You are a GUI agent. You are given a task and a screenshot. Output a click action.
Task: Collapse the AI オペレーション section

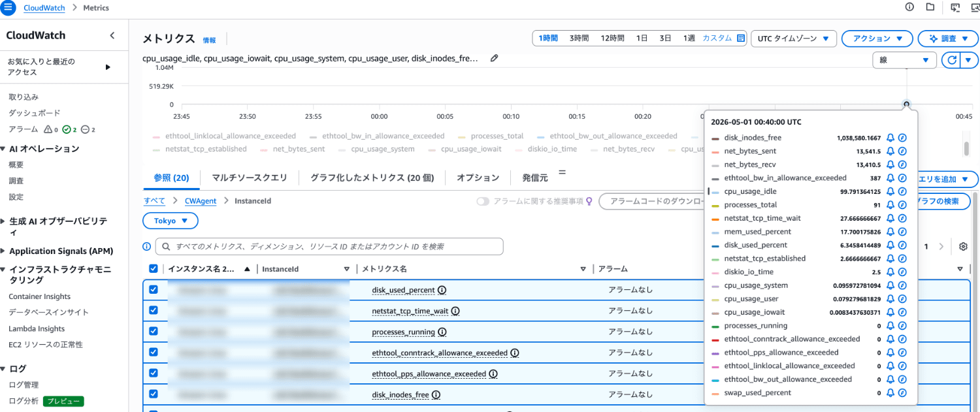pos(3,149)
